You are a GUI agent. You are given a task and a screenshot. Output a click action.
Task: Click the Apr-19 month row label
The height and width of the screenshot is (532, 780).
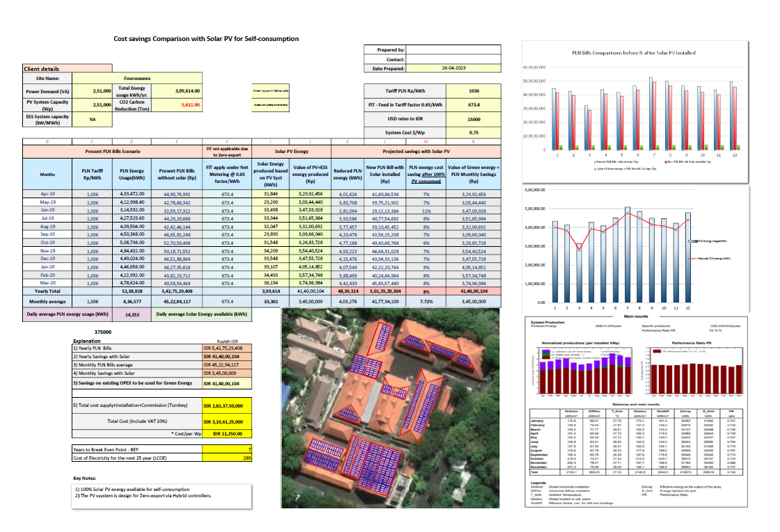click(48, 194)
